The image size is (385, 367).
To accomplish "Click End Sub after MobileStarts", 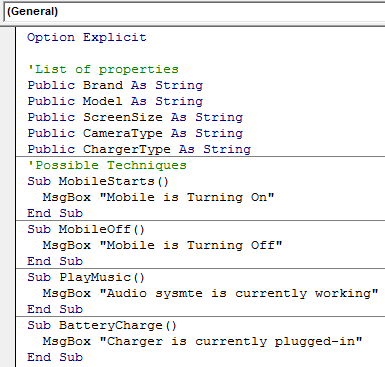I will [x=55, y=213].
